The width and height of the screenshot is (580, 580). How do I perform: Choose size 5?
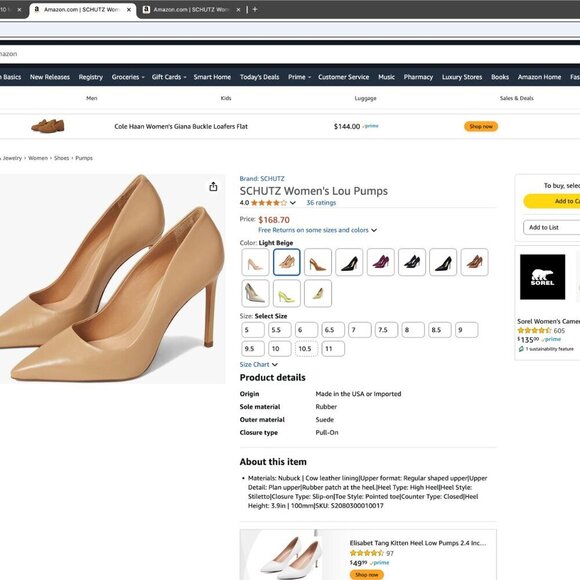point(253,330)
